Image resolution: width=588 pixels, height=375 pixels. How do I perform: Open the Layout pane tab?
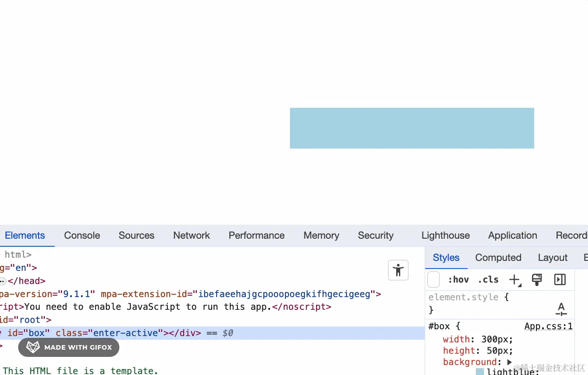coord(552,258)
